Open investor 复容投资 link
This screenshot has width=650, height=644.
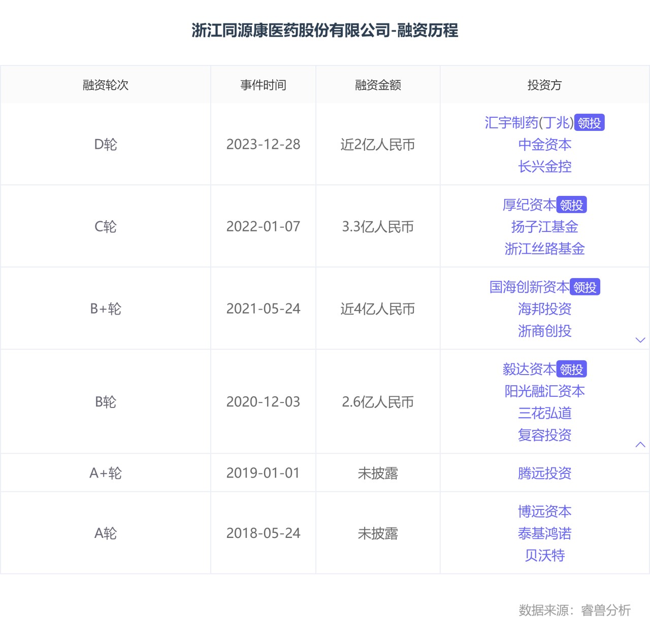point(544,435)
